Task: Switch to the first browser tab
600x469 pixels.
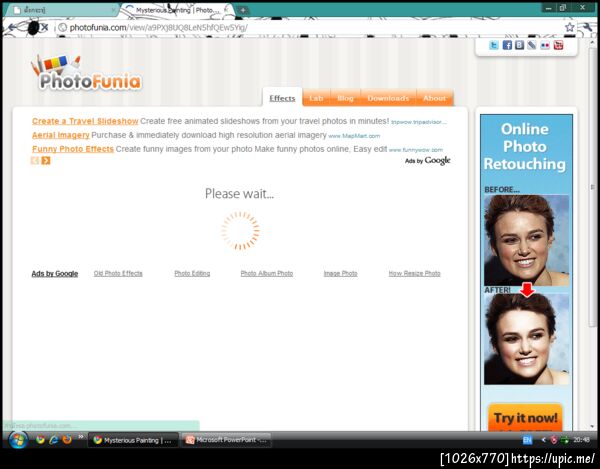Action: coord(63,10)
